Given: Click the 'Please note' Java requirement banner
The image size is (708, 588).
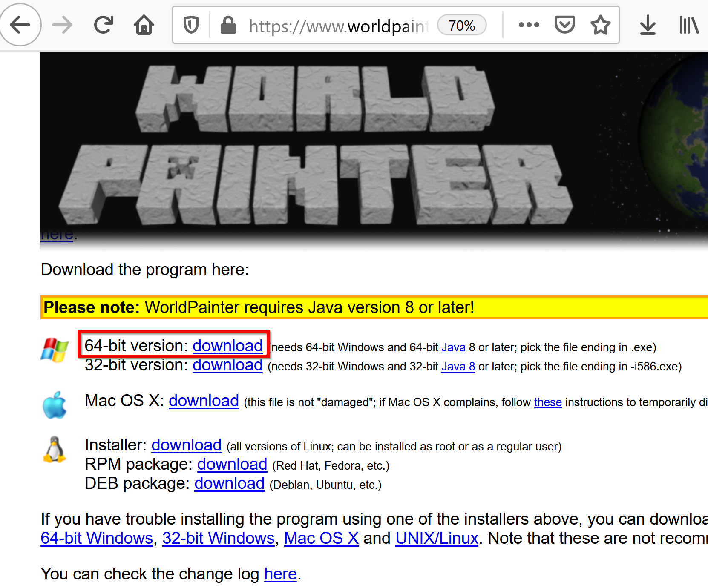Looking at the screenshot, I should (374, 307).
